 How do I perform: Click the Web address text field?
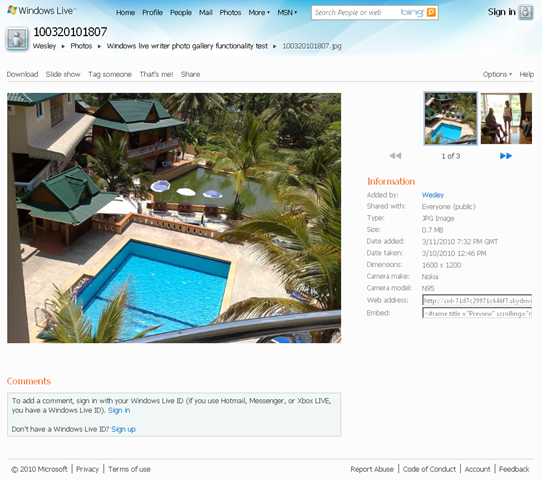point(477,300)
